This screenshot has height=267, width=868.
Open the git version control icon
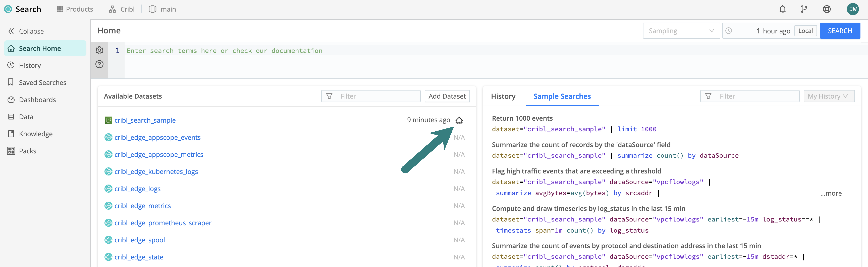click(x=804, y=9)
